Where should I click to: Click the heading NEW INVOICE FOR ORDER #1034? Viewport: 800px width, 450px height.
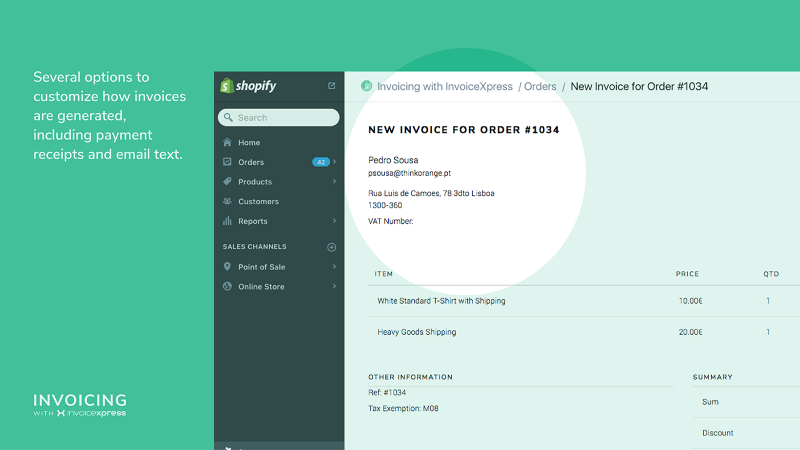click(x=464, y=130)
